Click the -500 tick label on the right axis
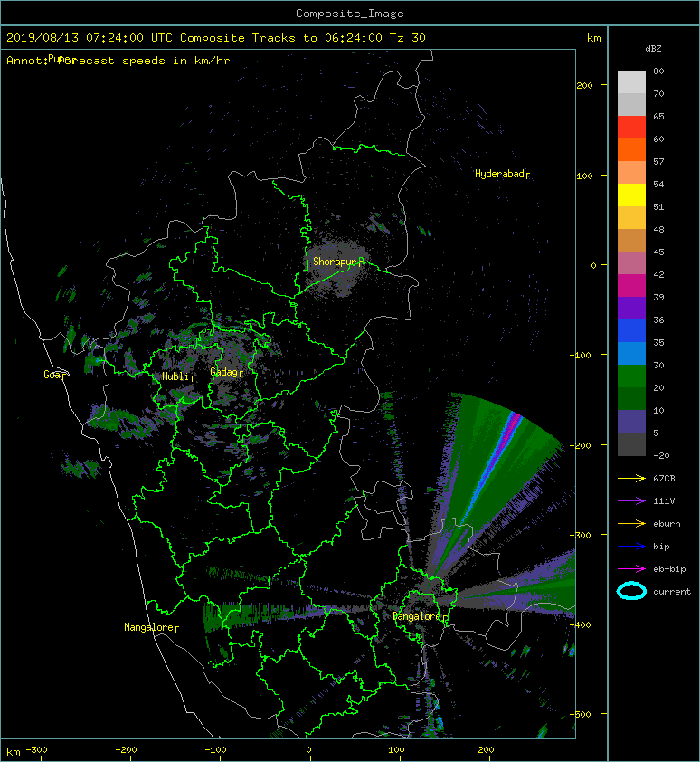The width and height of the screenshot is (700, 762). pos(580,714)
